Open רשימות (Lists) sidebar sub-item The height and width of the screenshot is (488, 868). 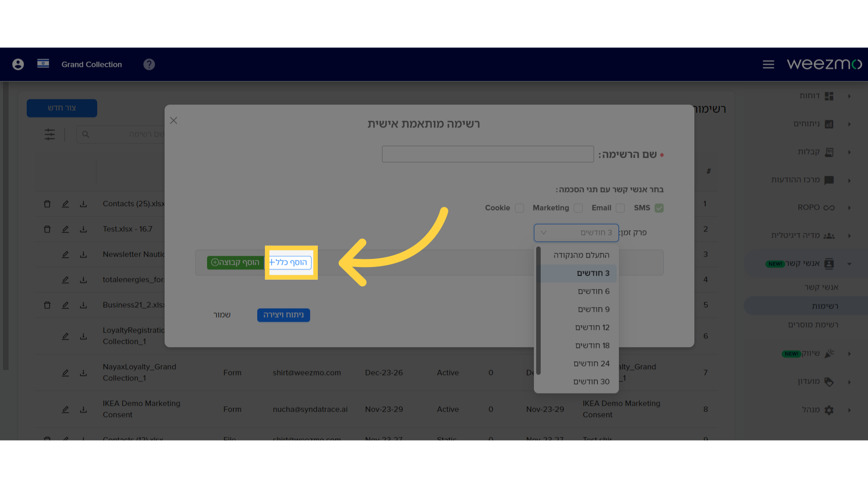click(806, 306)
